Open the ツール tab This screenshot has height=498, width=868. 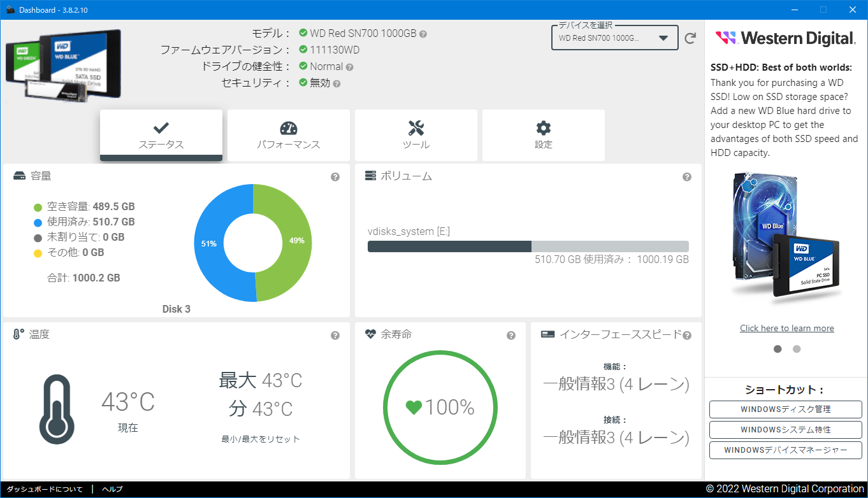click(416, 135)
